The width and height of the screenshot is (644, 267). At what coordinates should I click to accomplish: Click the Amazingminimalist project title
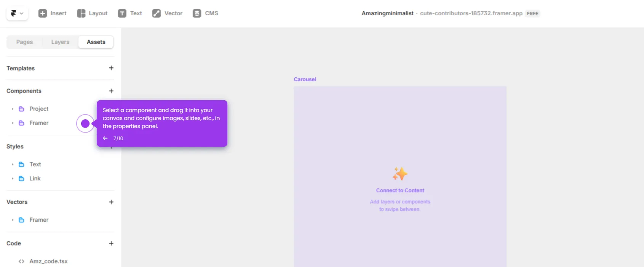click(387, 13)
